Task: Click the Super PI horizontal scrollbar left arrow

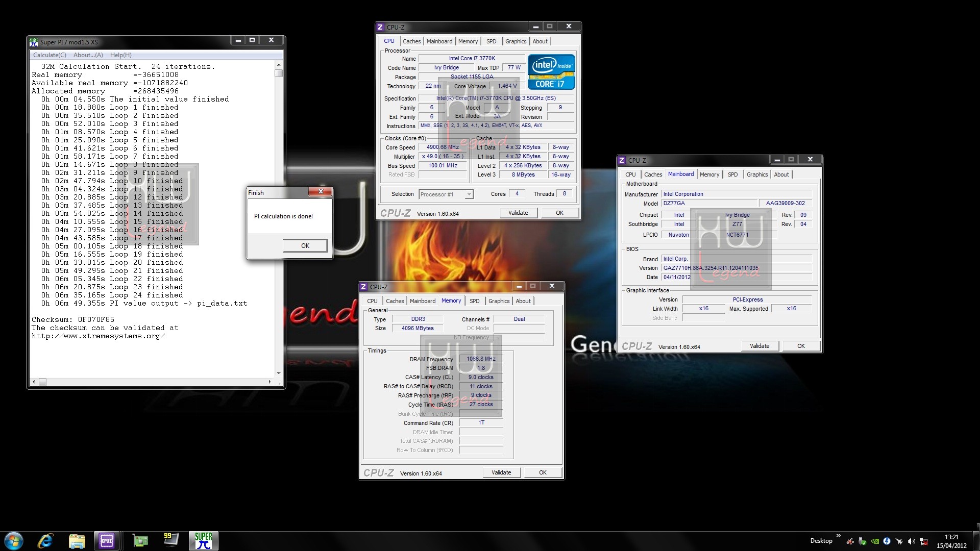Action: point(34,382)
